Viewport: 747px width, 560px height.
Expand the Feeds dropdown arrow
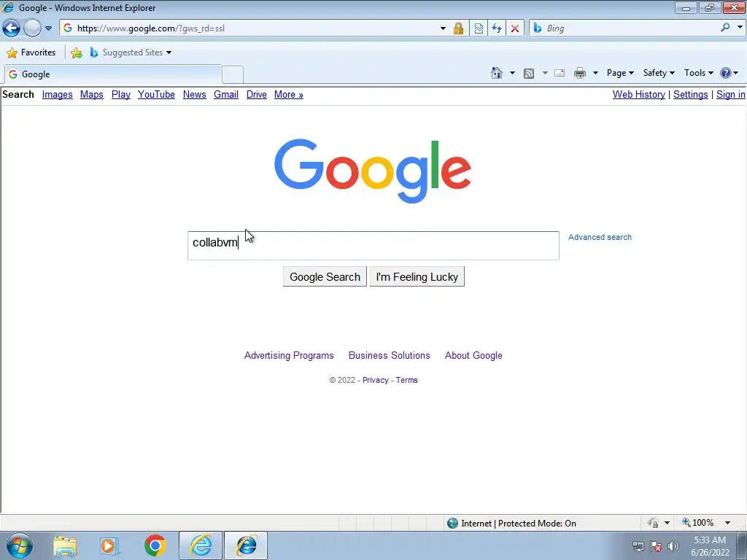[x=545, y=74]
